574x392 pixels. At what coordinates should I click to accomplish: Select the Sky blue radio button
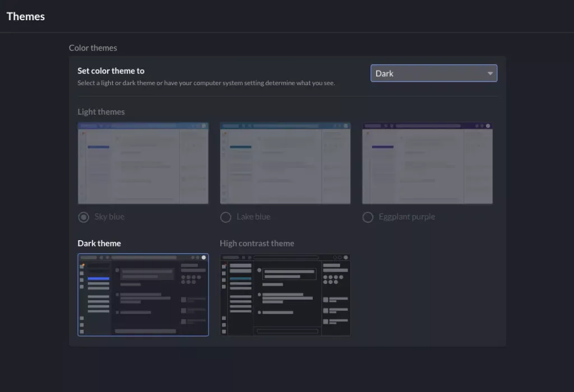click(84, 217)
